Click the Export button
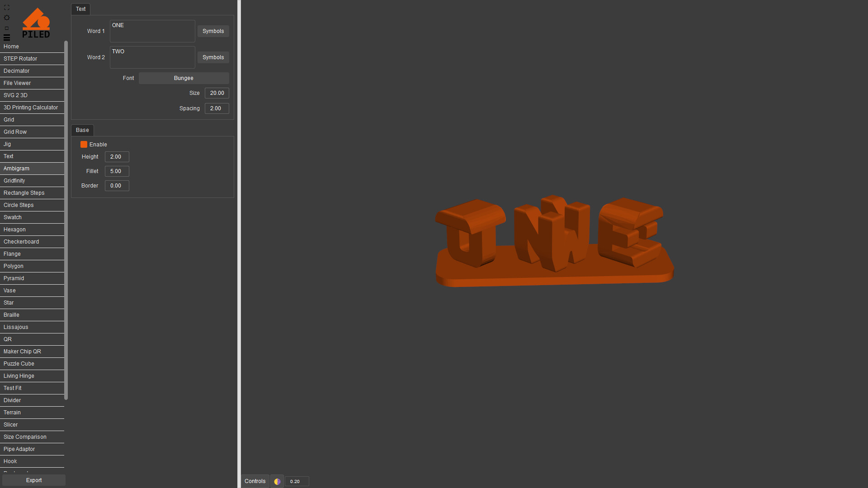 (x=34, y=480)
